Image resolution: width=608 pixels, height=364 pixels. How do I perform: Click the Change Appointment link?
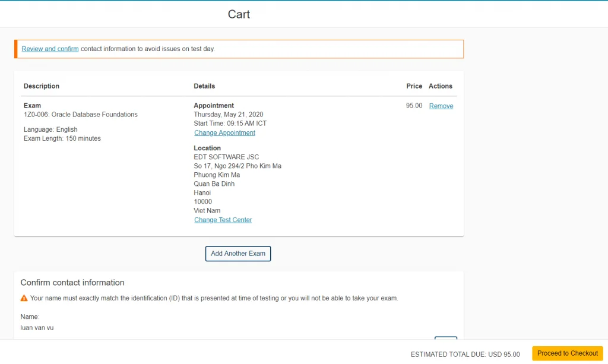click(224, 133)
